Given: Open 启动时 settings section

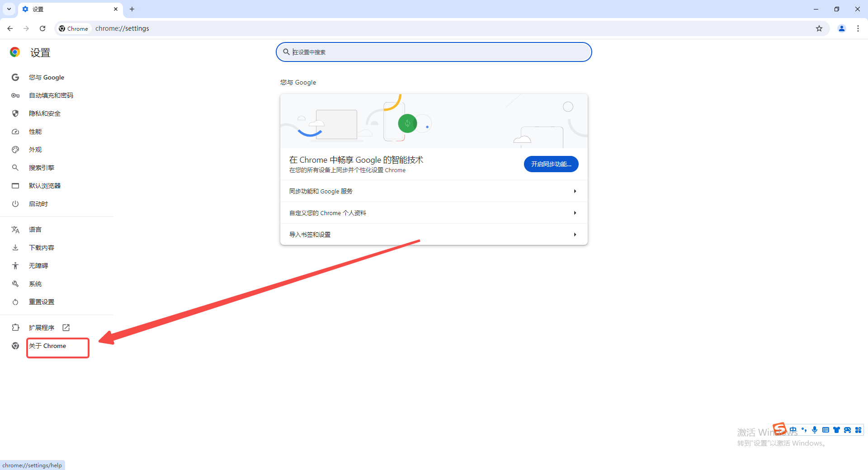Looking at the screenshot, I should (x=38, y=204).
